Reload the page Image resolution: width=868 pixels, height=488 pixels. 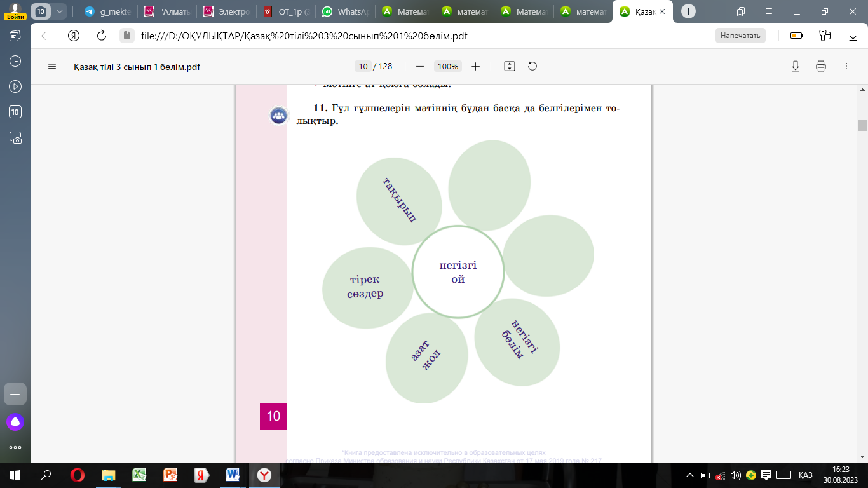pyautogui.click(x=101, y=36)
